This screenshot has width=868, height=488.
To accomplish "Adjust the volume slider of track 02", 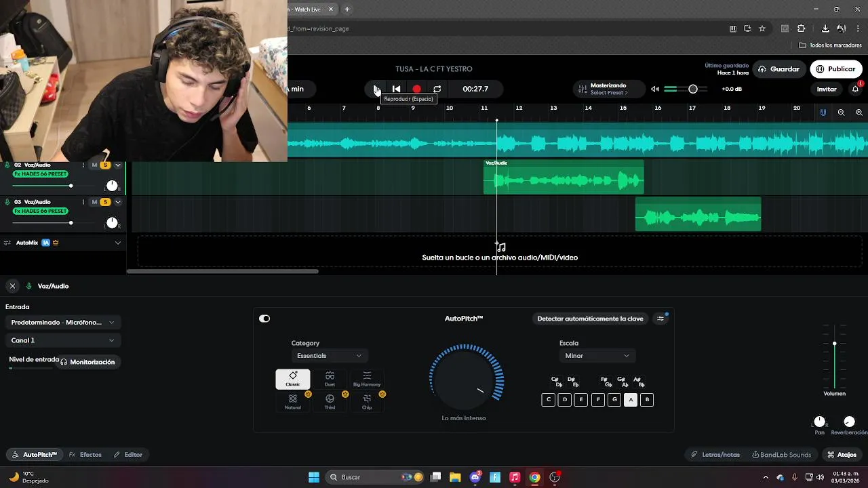I will tap(71, 186).
